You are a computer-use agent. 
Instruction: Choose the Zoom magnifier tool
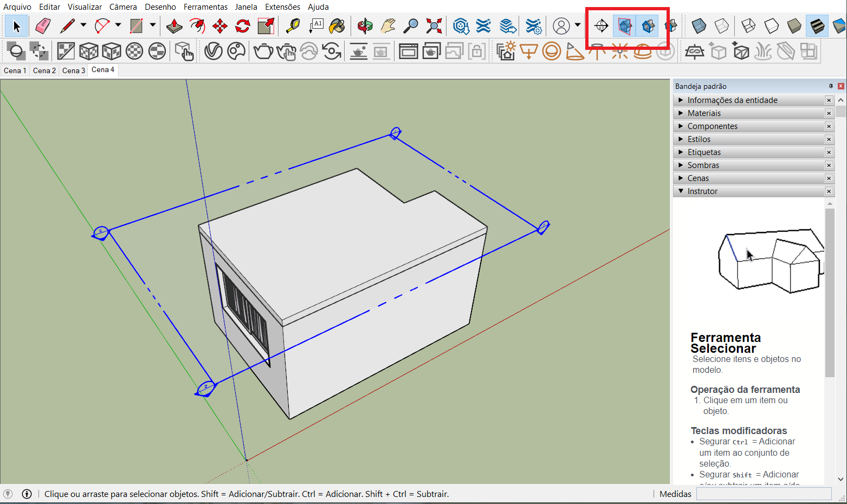tap(411, 26)
